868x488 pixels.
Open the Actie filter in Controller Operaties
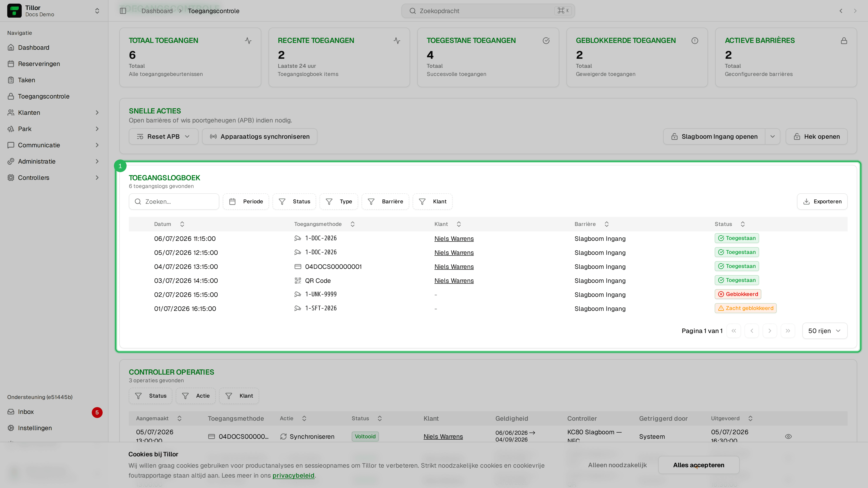point(196,396)
